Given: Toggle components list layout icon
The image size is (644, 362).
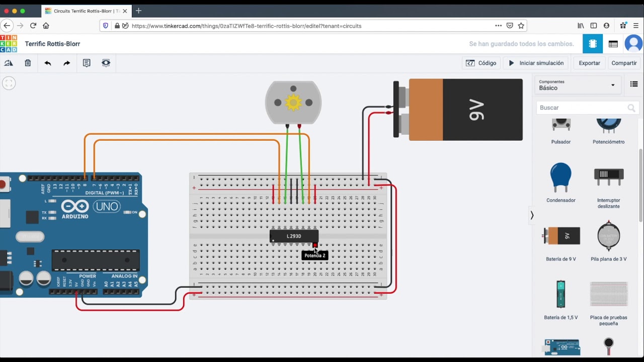Looking at the screenshot, I should pos(634,84).
